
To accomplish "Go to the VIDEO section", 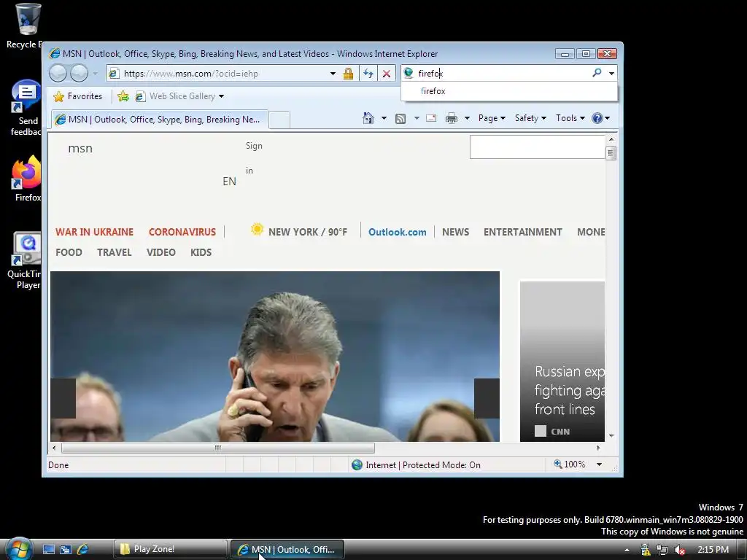I will click(161, 252).
